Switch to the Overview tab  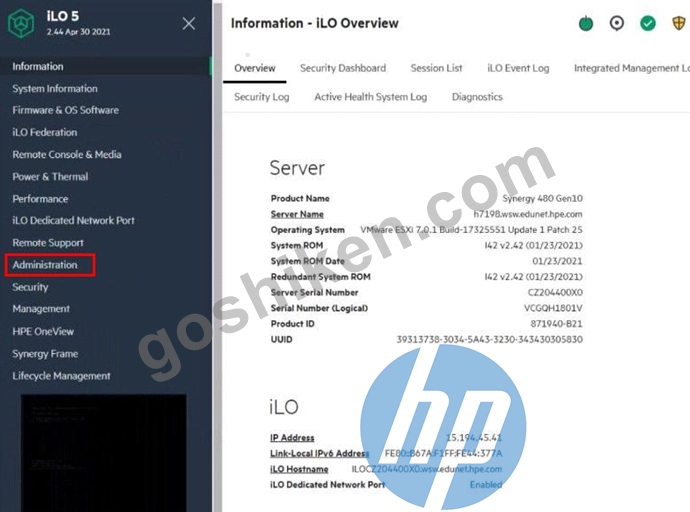click(x=255, y=68)
